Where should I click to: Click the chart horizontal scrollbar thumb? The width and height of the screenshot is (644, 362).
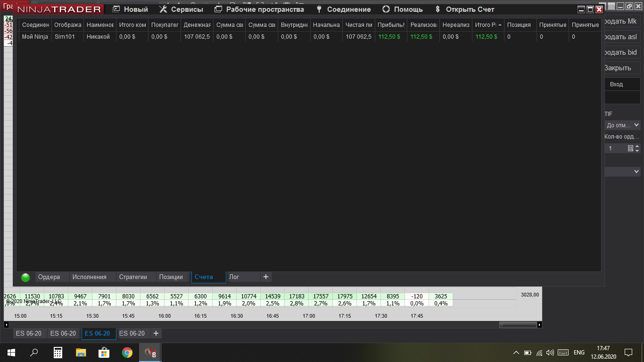(518, 325)
